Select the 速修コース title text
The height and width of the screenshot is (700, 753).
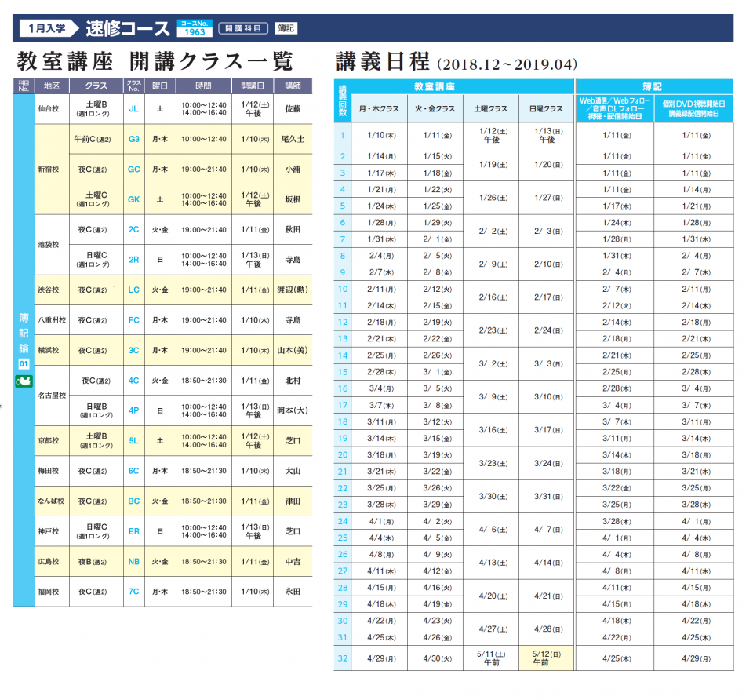[x=128, y=28]
